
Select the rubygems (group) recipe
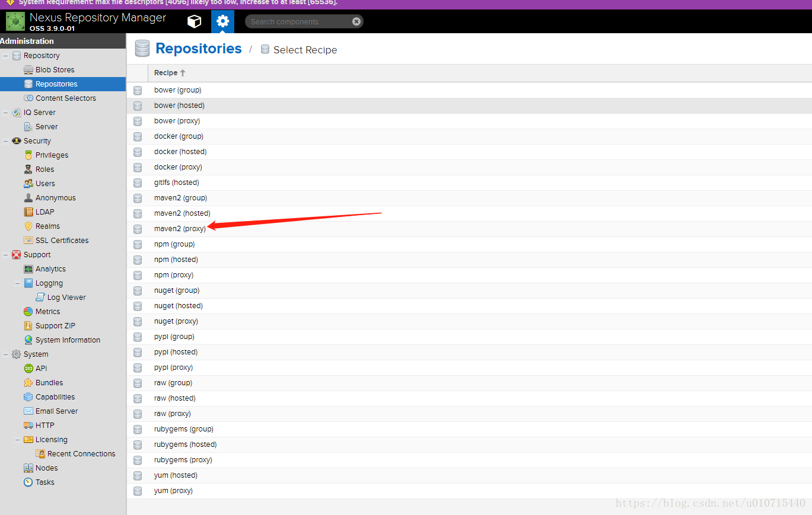click(469, 429)
